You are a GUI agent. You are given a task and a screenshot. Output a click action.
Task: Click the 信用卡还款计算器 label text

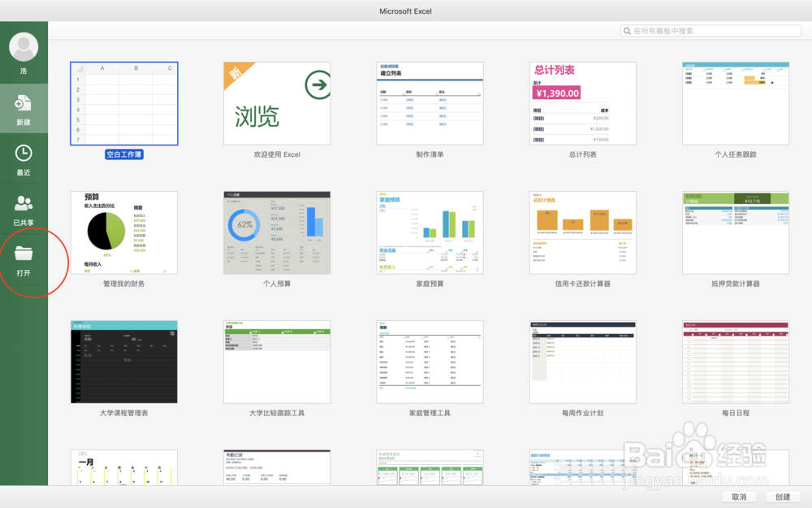[x=582, y=284]
